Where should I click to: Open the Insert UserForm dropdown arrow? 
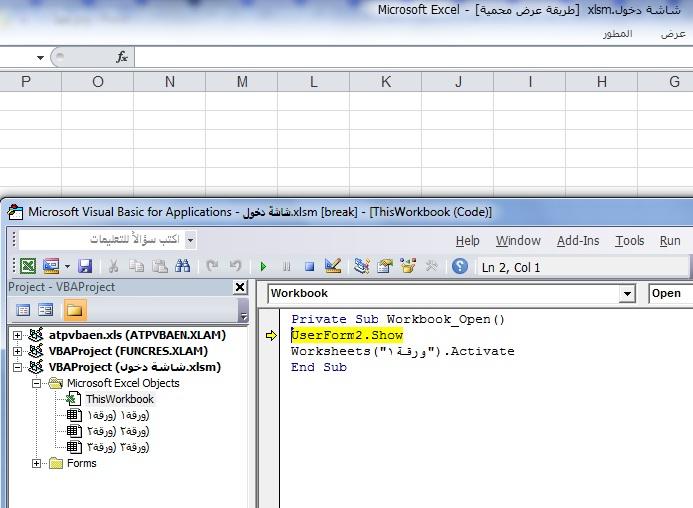tap(67, 267)
